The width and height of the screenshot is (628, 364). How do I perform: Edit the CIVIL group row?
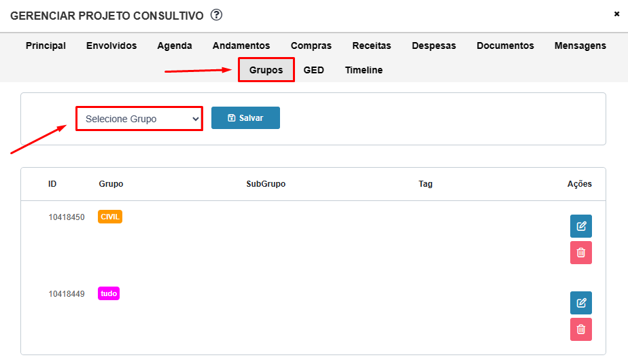[x=580, y=226]
